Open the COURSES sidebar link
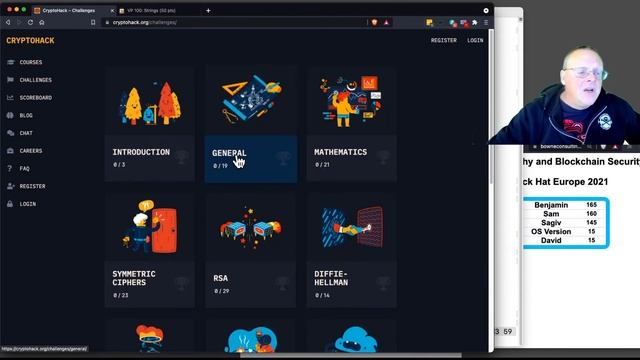Image resolution: width=640 pixels, height=360 pixels. tap(31, 62)
